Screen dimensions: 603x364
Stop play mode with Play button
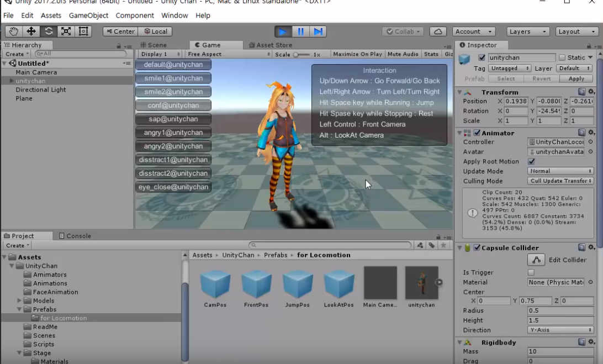tap(283, 31)
